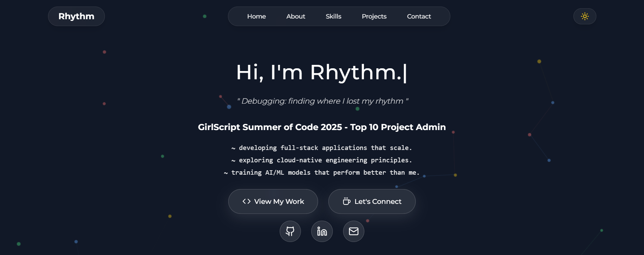Click the View My Work button

pyautogui.click(x=273, y=201)
